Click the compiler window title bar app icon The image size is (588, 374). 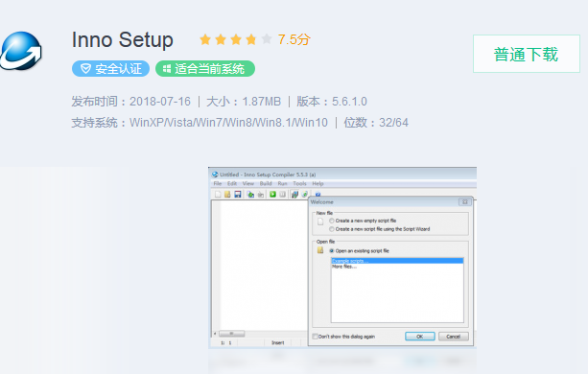coord(215,175)
